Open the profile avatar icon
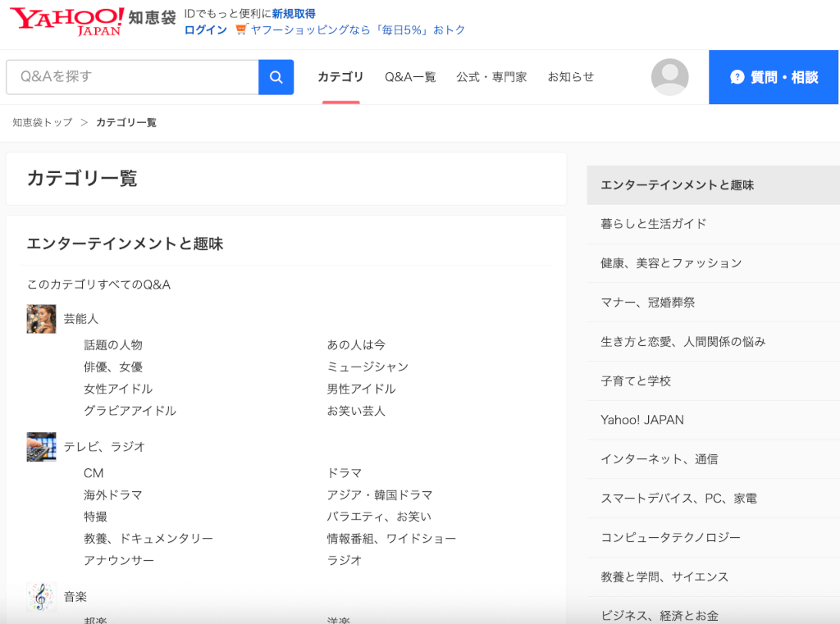This screenshot has height=624, width=840. [x=669, y=76]
